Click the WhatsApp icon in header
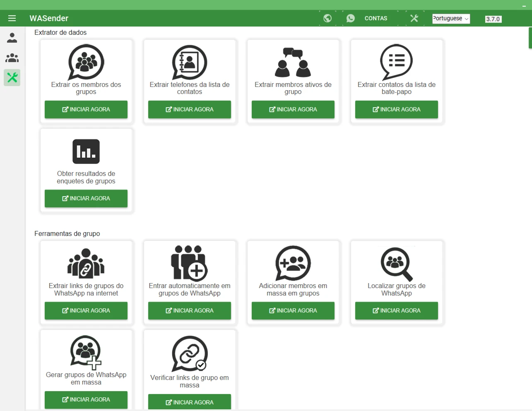The height and width of the screenshot is (411, 532). point(351,18)
